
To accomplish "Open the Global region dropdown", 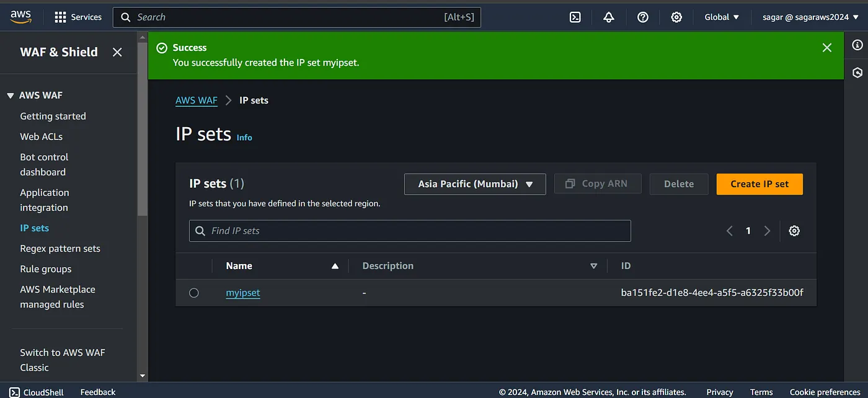I will [x=722, y=17].
